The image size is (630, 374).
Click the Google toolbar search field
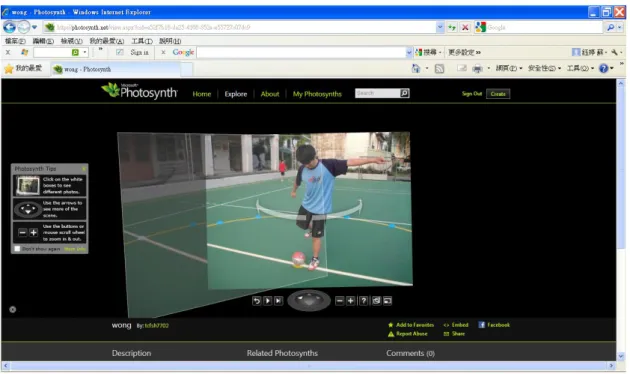click(301, 52)
